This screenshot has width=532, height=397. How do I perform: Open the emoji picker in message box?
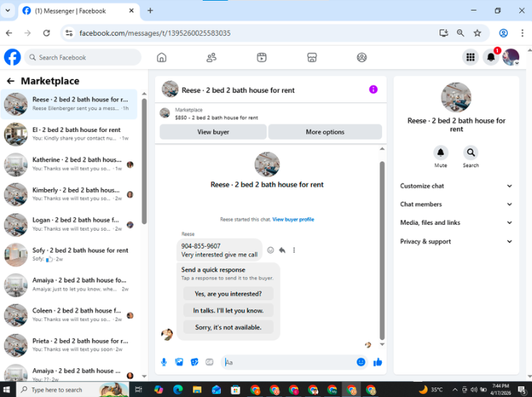coord(360,362)
